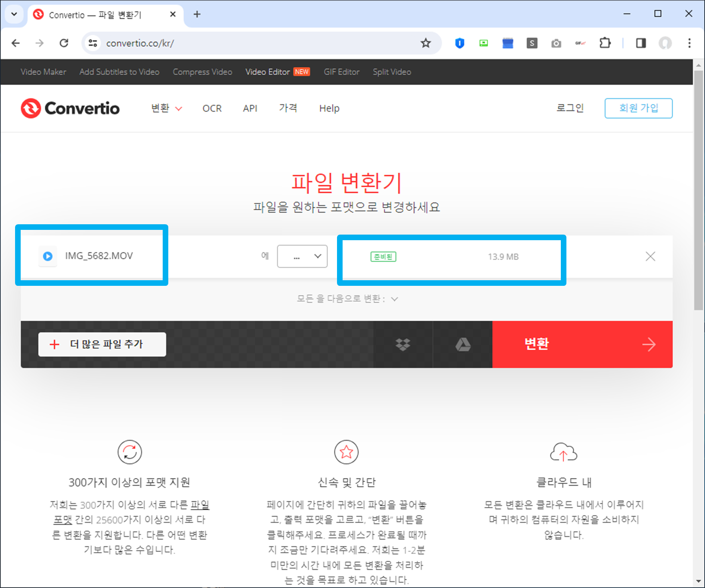Screen dimensions: 705x588
Task: Reload the Convertio page
Action: (x=64, y=43)
